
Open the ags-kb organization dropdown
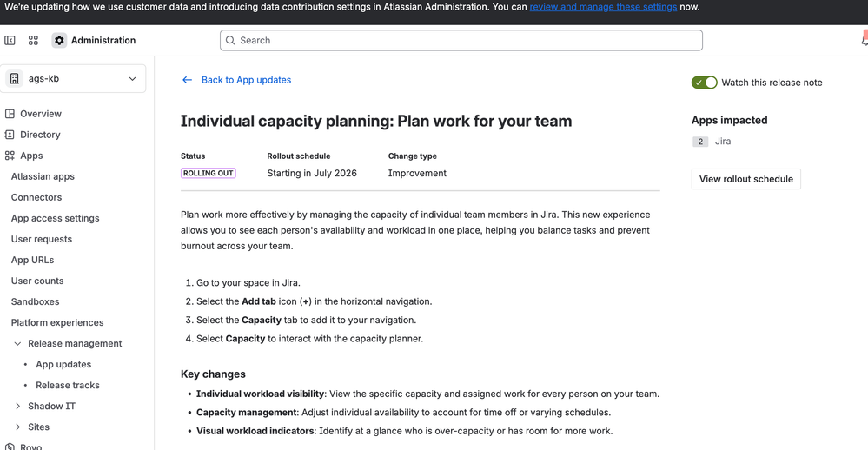coord(76,78)
